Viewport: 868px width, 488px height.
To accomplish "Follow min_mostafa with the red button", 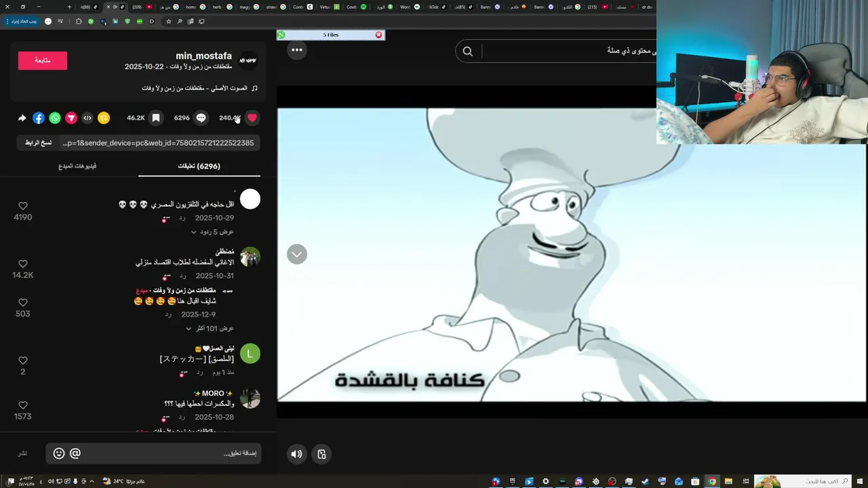I will (x=43, y=60).
